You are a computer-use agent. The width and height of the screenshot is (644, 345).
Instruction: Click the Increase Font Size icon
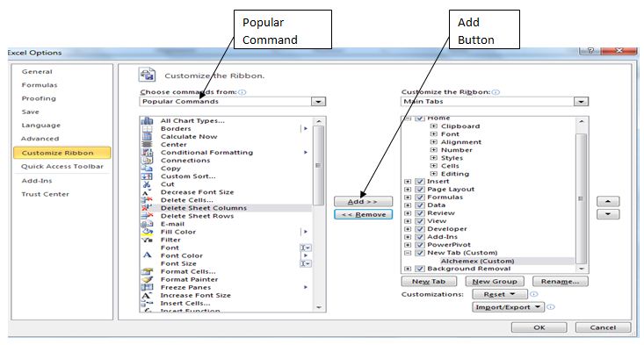coord(147,295)
